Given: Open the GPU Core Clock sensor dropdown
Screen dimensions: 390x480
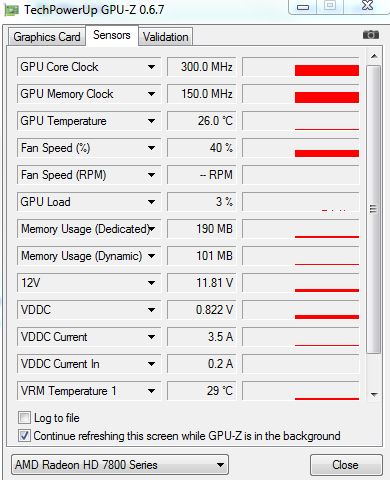Looking at the screenshot, I should coord(151,67).
